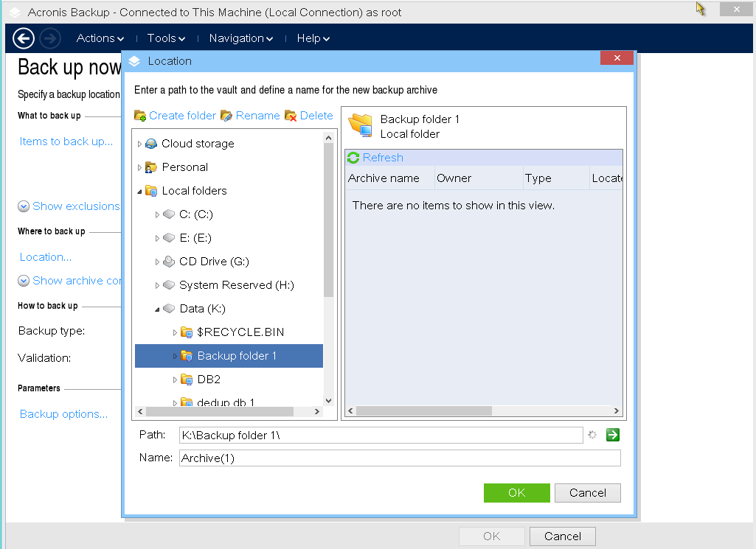
Task: Go back using the back arrow icon
Action: pos(24,38)
